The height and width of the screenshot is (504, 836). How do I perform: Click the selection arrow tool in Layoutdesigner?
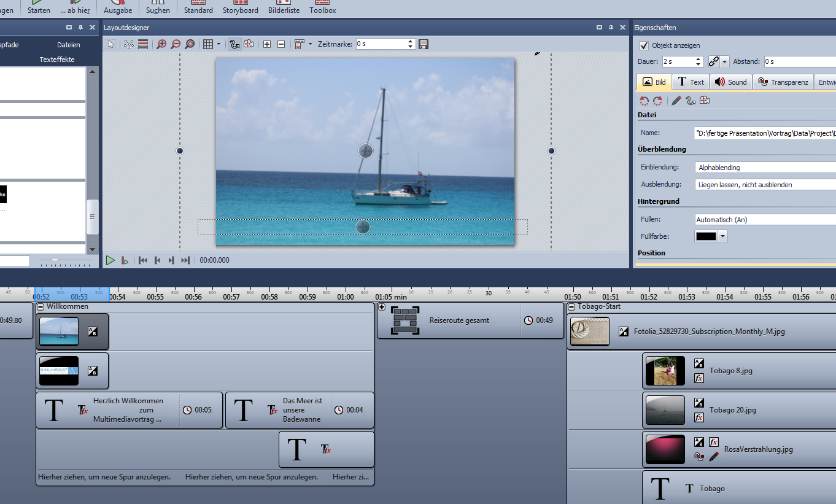(x=110, y=44)
